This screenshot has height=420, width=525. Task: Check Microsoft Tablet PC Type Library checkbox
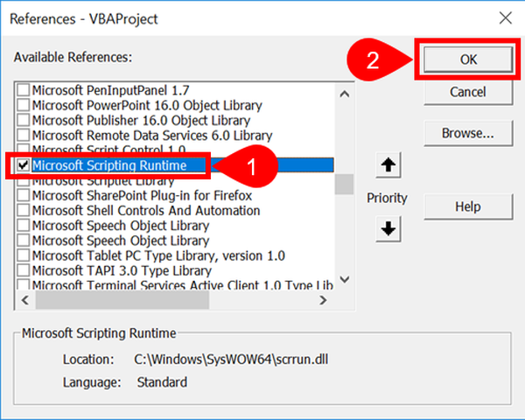24,255
